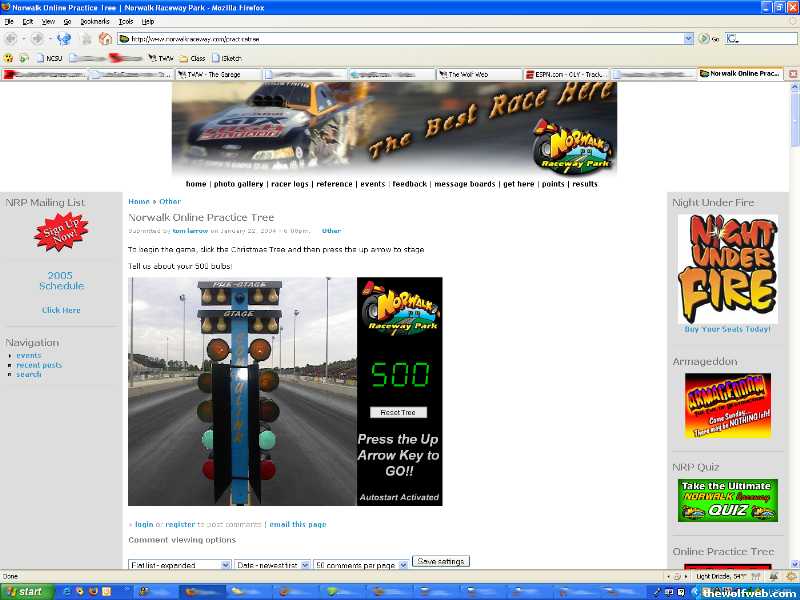
Task: Open the Ultimate Norwalk Quiz banner
Action: (727, 500)
